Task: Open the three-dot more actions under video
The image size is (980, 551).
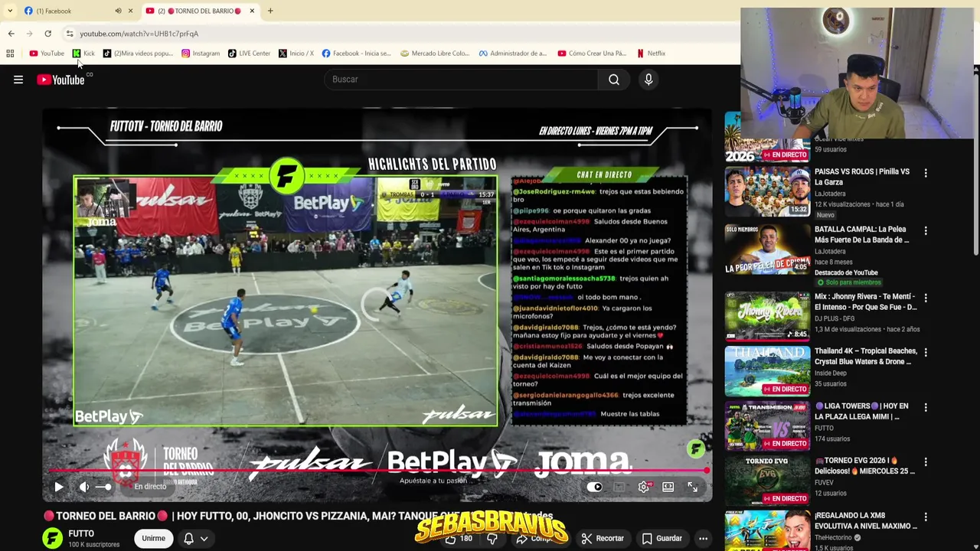Action: 703,539
